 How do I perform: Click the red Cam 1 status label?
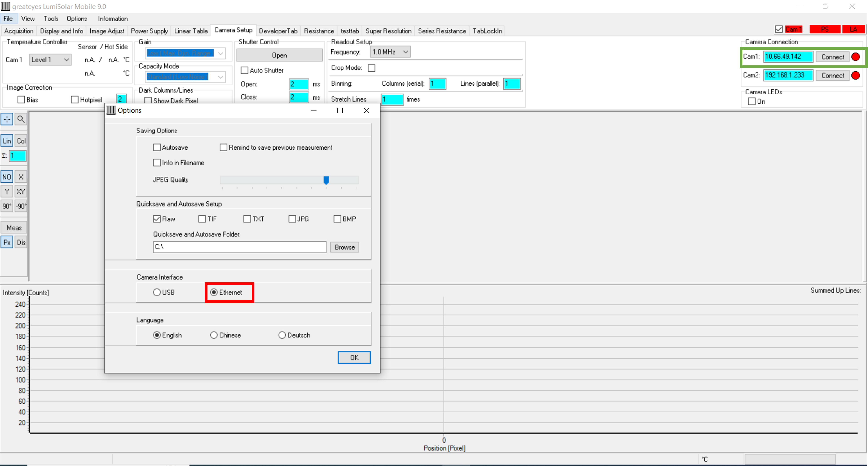[794, 29]
